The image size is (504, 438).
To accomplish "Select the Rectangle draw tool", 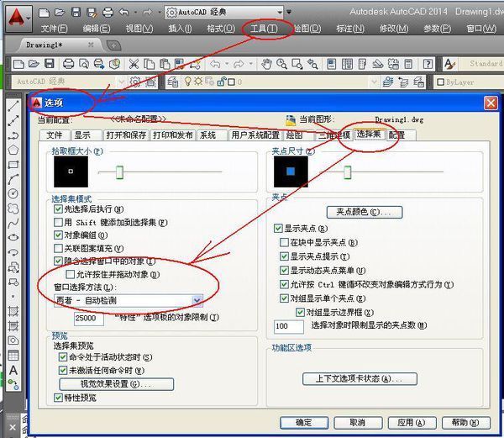I will tap(13, 165).
